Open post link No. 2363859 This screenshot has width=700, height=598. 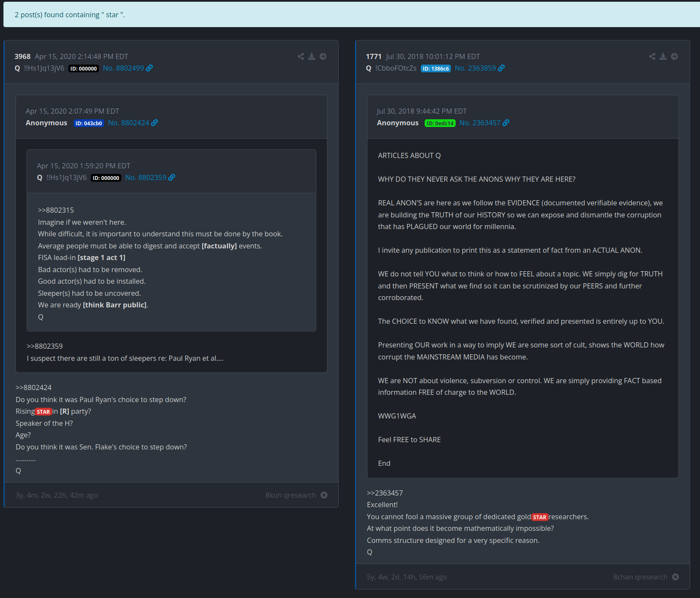click(x=475, y=68)
